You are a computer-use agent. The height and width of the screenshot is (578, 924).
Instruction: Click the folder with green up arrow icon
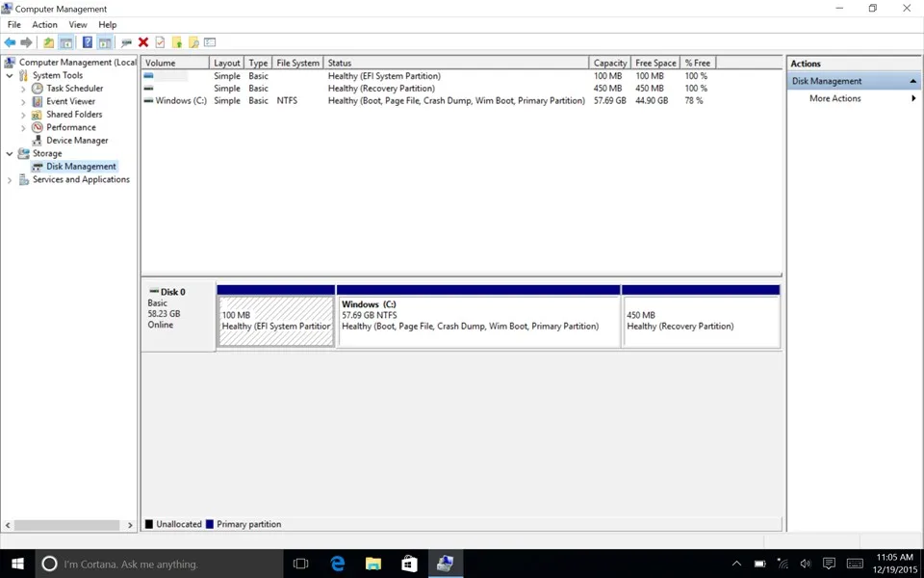coord(177,42)
